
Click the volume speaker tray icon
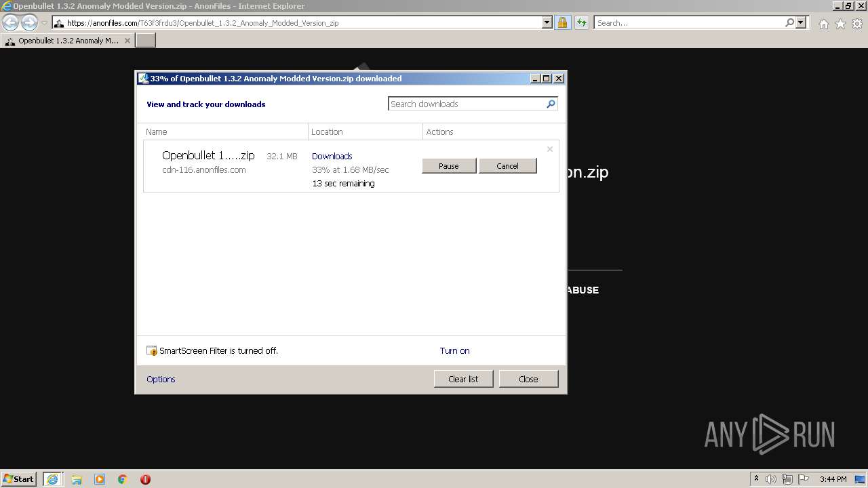tap(771, 479)
